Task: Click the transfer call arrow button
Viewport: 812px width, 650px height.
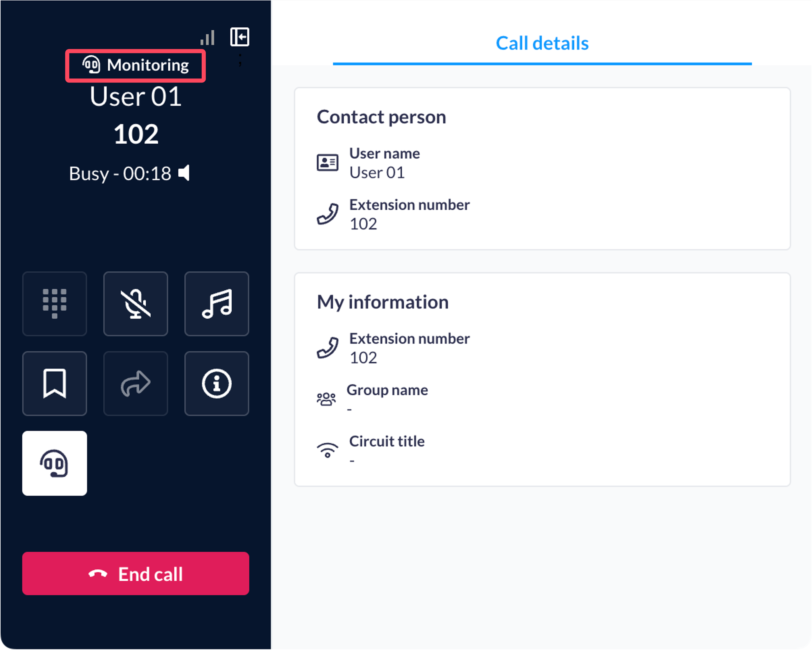Action: pyautogui.click(x=136, y=384)
